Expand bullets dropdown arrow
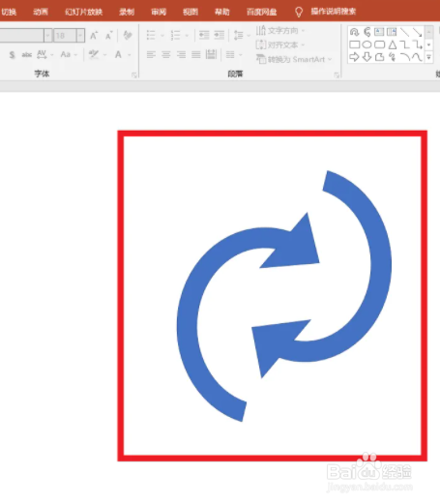440x504 pixels. [162, 35]
